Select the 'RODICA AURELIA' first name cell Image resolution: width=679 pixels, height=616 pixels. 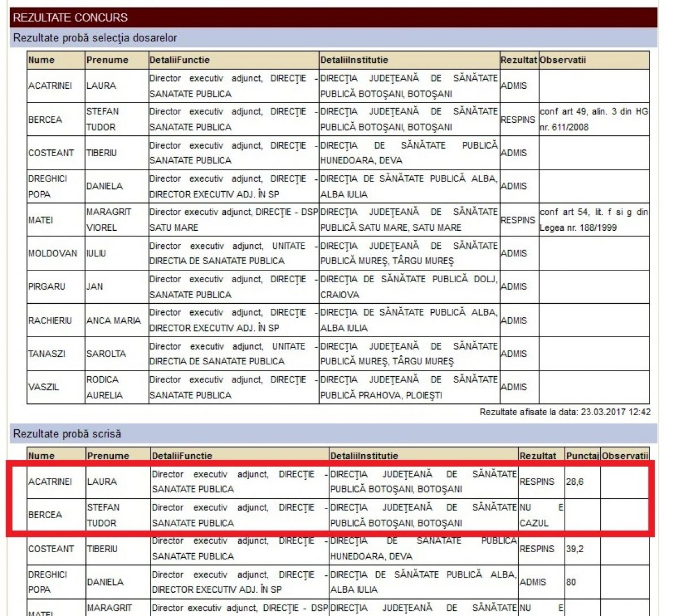tap(104, 387)
